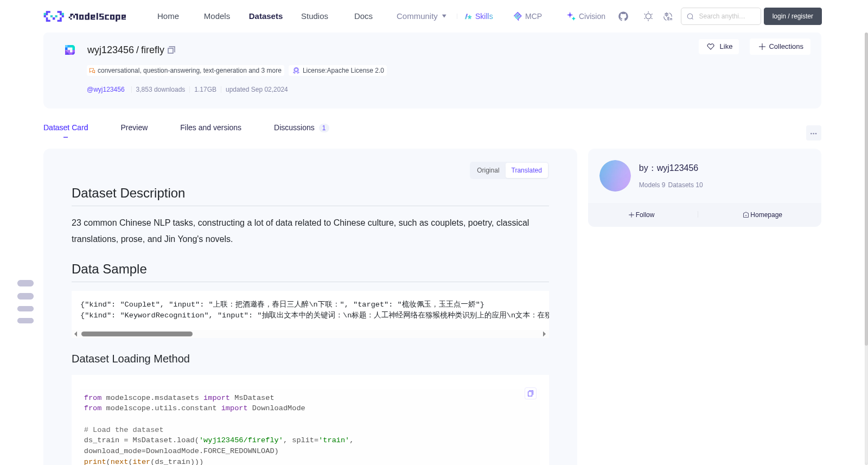Follow the user wyj123456
Viewport: 868px width, 465px height.
click(x=642, y=215)
